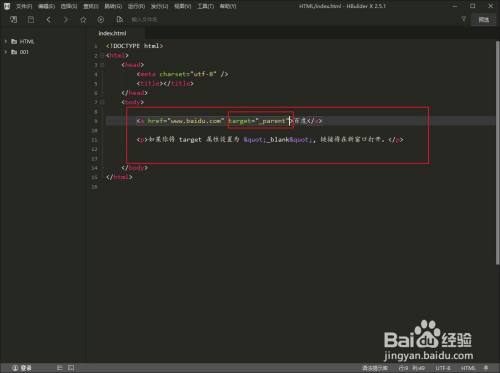Click the login button in status bar
This screenshot has width=500, height=373.
tap(22, 368)
